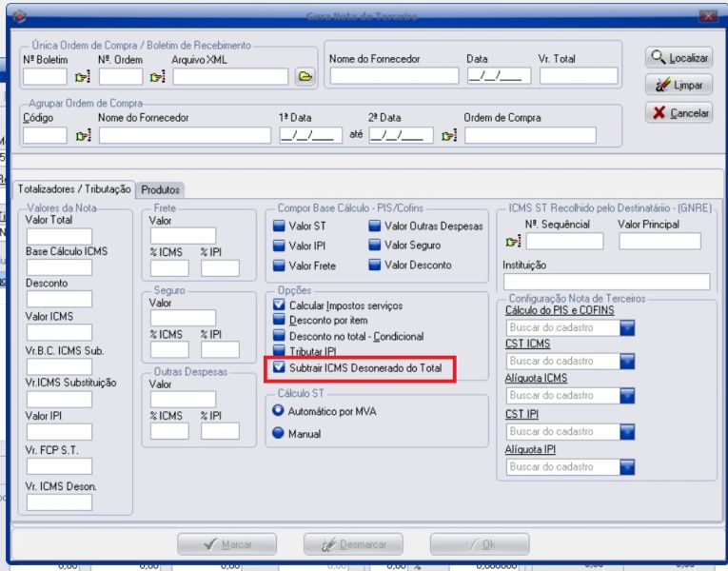The width and height of the screenshot is (728, 571).
Task: Click the Arquivo XML text field
Action: [230, 76]
